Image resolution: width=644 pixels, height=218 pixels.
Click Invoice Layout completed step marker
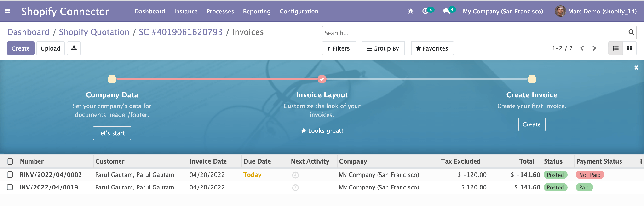pos(322,79)
